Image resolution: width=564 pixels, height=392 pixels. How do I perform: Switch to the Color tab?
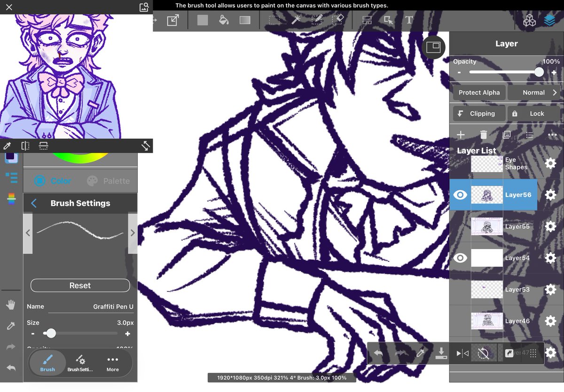click(53, 181)
